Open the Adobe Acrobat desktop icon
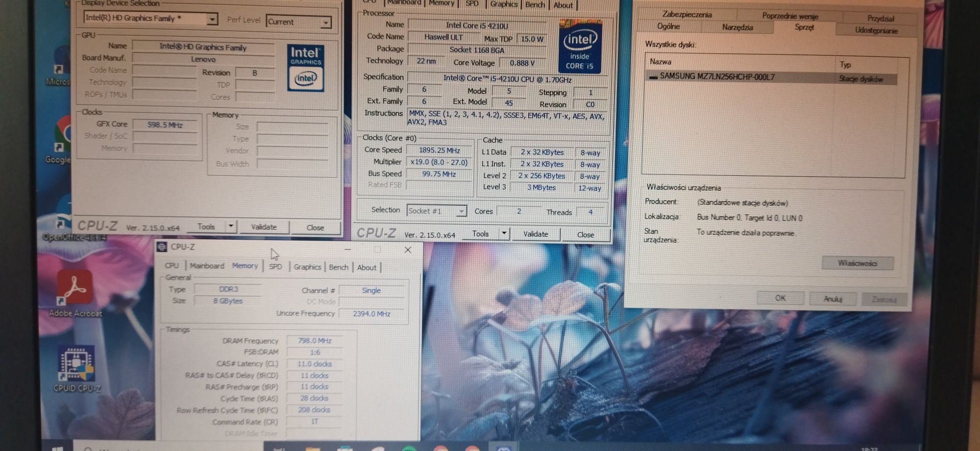The image size is (980, 451). [75, 293]
